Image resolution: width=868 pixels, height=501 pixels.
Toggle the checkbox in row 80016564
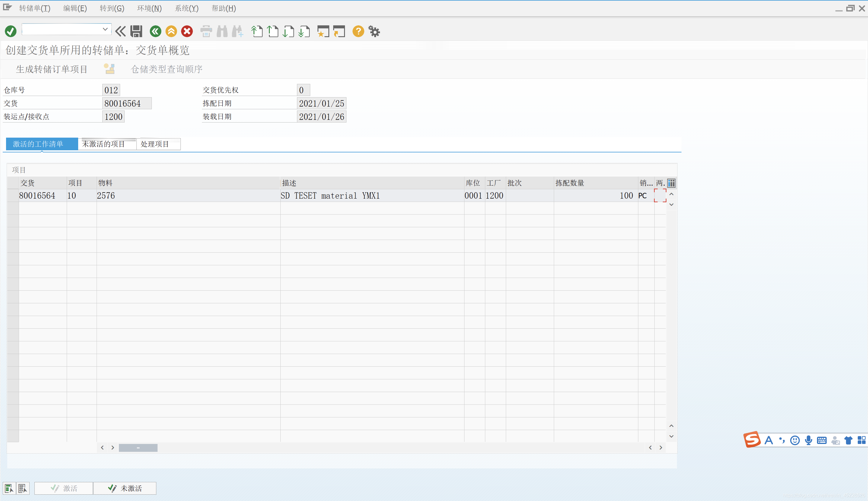click(660, 196)
